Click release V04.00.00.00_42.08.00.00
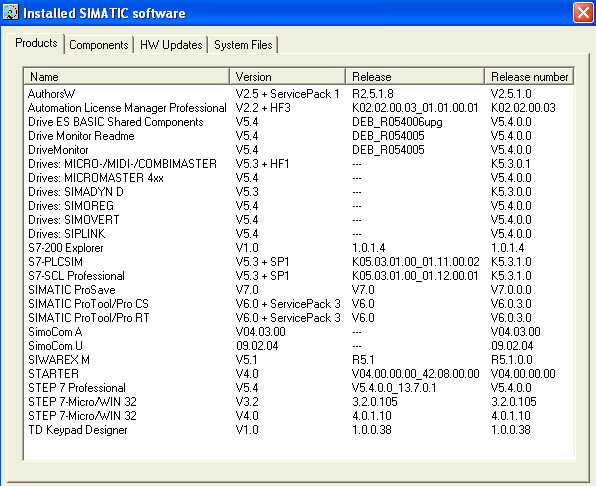The image size is (596, 486). click(x=416, y=374)
